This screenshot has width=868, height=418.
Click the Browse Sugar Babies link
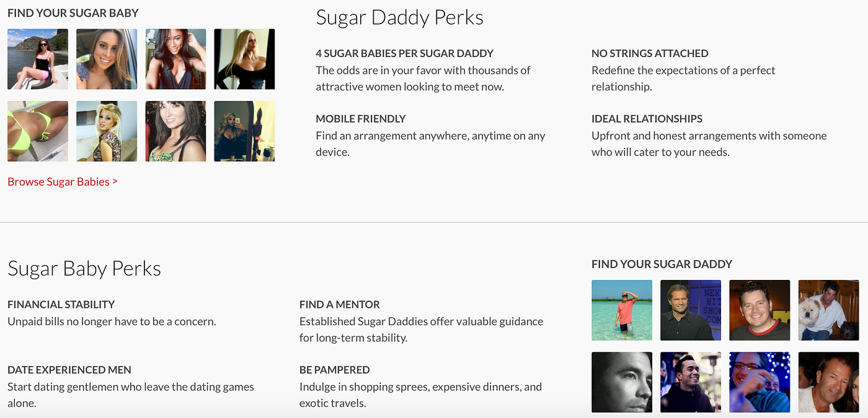63,182
